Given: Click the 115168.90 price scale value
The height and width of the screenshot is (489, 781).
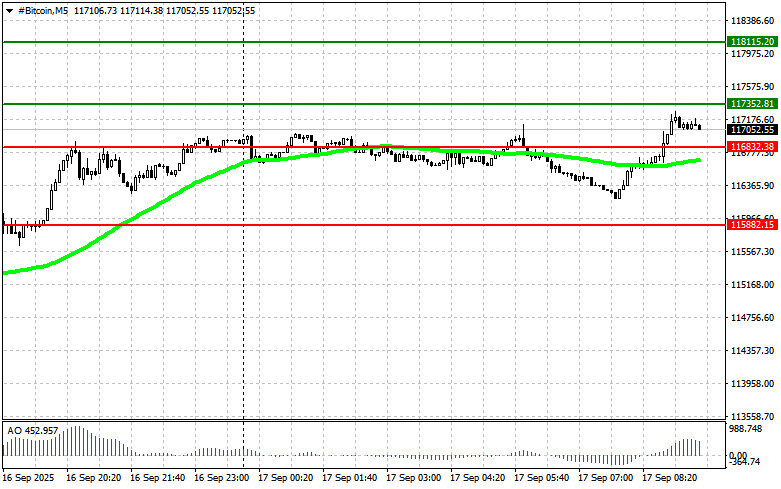Looking at the screenshot, I should coord(753,285).
